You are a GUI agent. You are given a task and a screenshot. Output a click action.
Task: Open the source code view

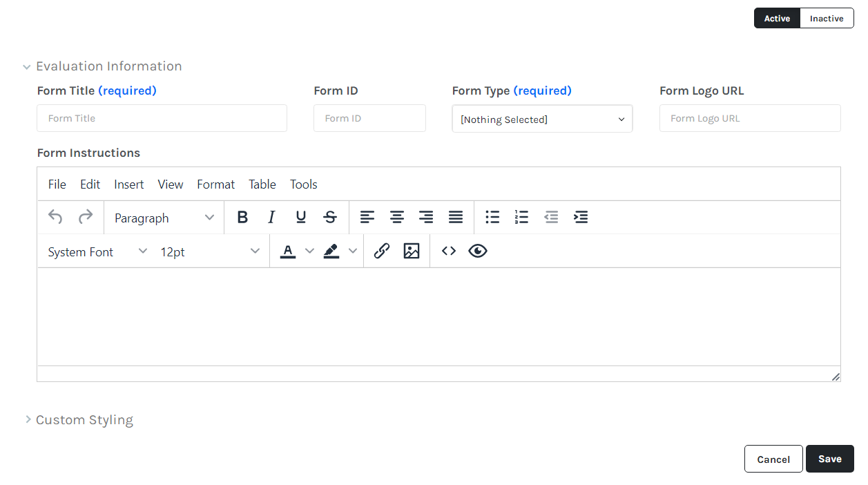coord(449,251)
